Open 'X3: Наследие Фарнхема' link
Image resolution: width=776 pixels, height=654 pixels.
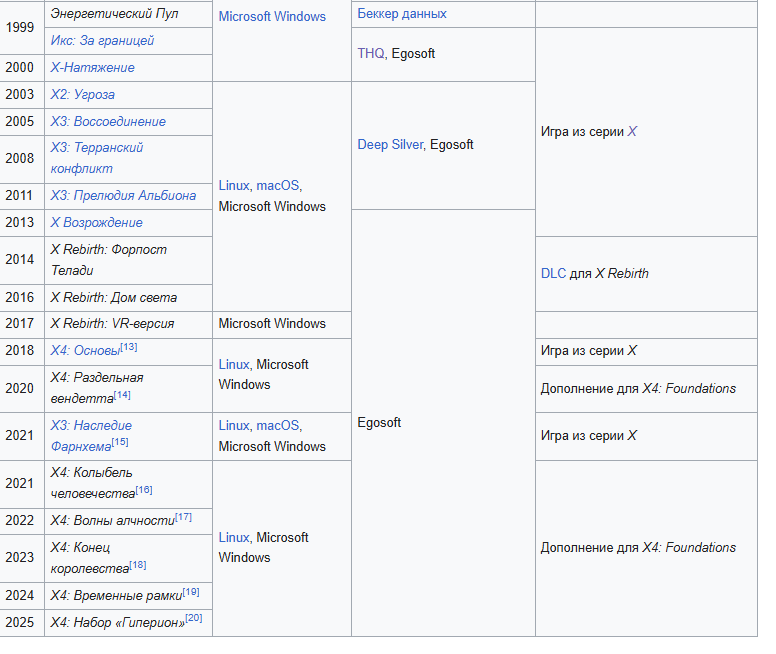91,436
